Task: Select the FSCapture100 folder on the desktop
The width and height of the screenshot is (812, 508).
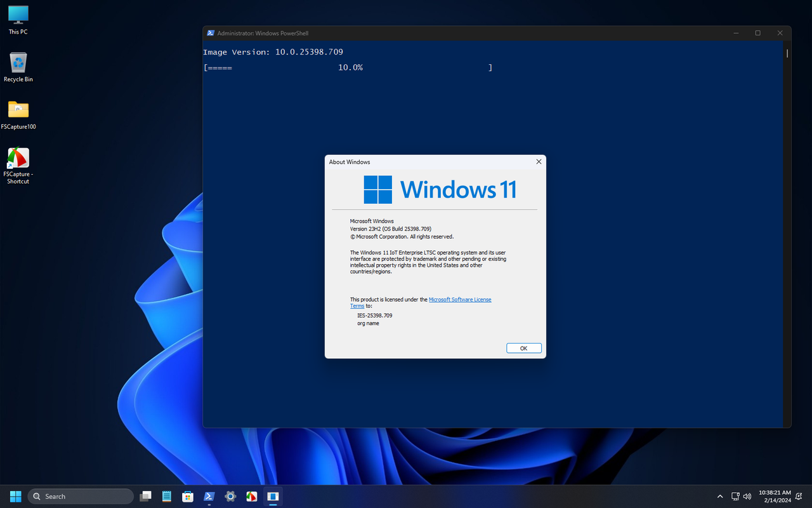Action: (x=18, y=115)
